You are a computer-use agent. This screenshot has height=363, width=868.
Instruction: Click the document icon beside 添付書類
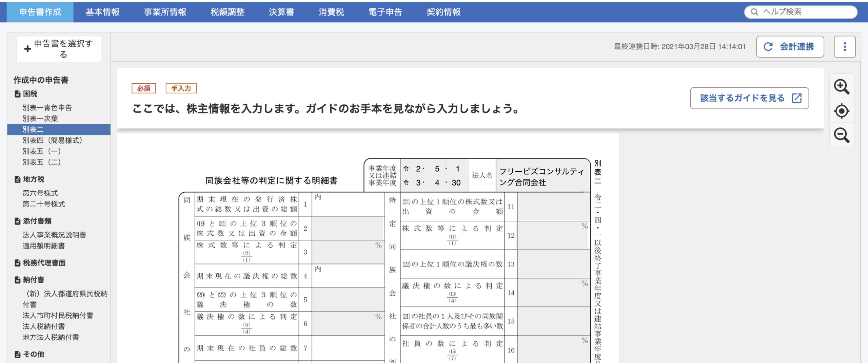(x=18, y=221)
